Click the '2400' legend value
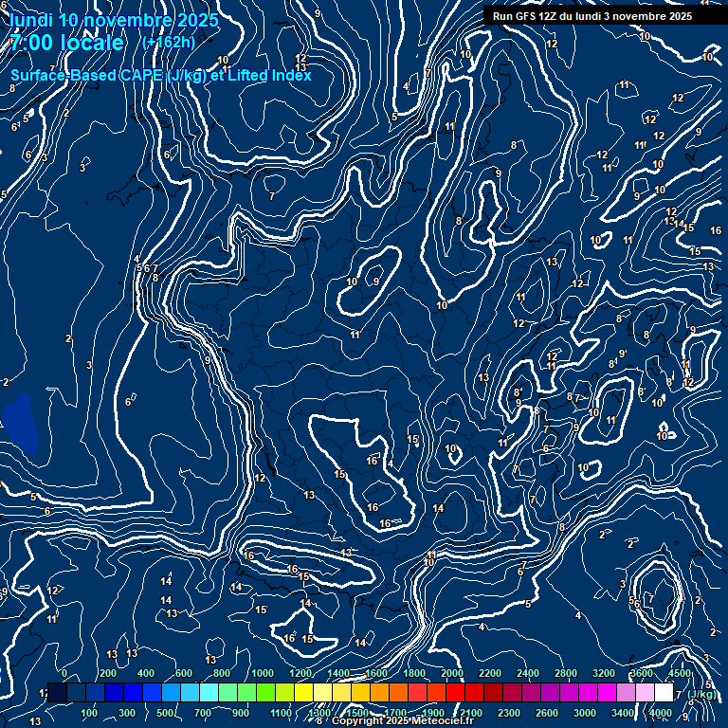728x728 pixels. point(528,673)
